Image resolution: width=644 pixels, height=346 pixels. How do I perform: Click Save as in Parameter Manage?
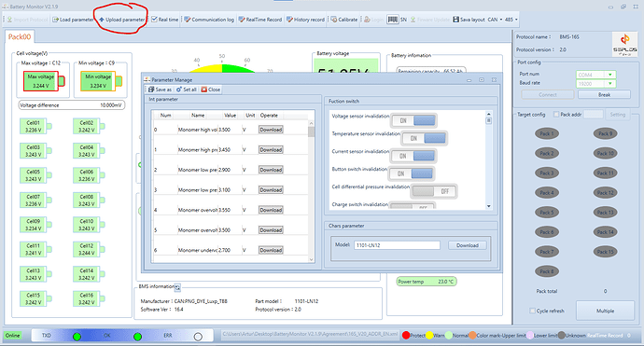coord(160,90)
